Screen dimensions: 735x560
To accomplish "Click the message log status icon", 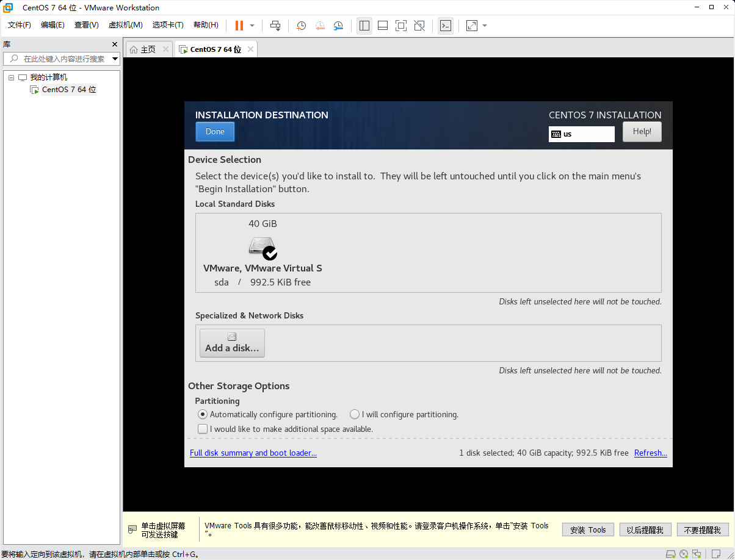I will click(717, 554).
